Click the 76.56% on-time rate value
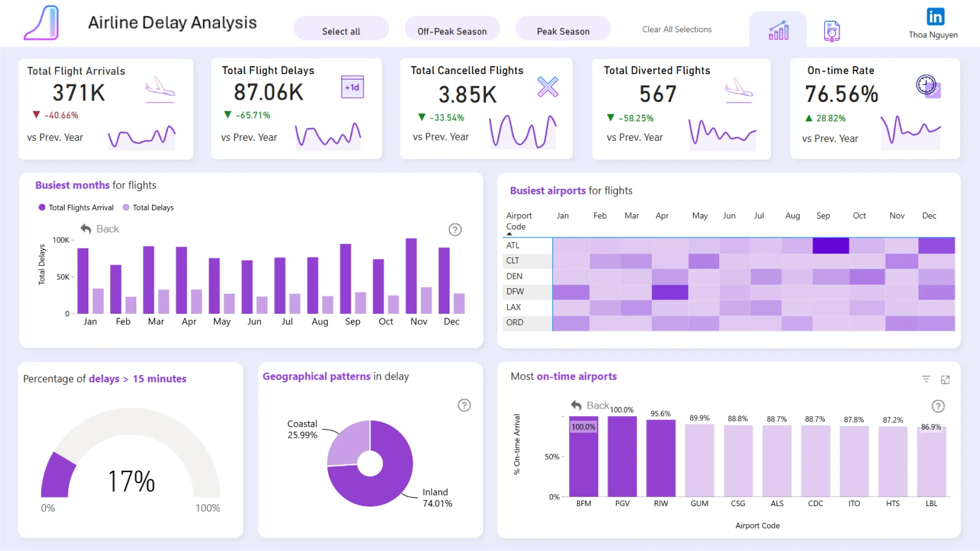Viewport: 980px width, 551px height. pyautogui.click(x=841, y=94)
